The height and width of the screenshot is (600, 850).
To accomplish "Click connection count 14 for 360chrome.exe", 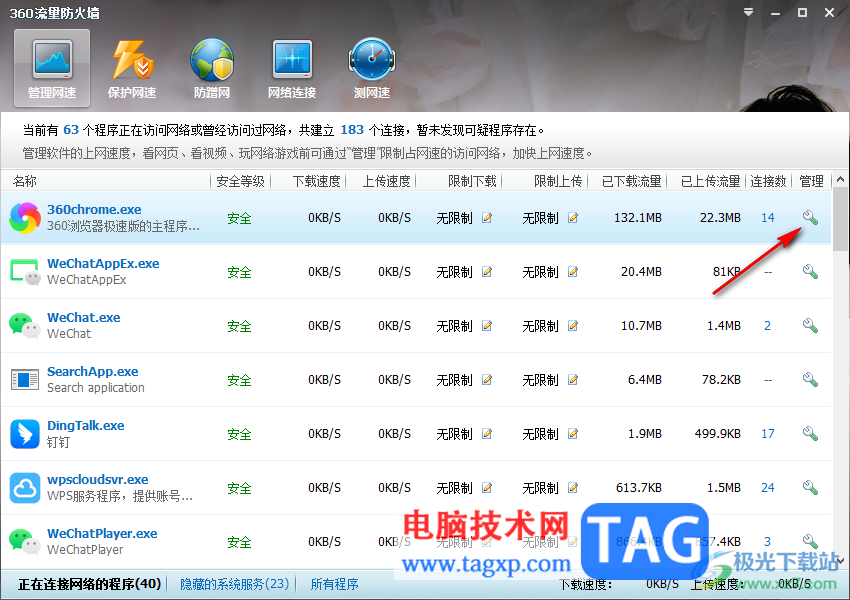I will click(x=768, y=218).
